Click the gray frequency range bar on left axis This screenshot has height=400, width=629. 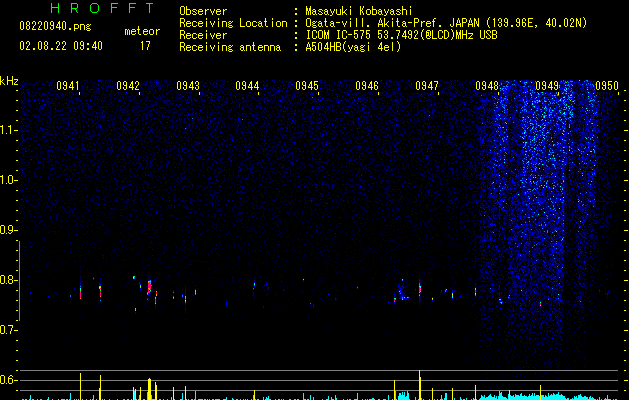19,280
